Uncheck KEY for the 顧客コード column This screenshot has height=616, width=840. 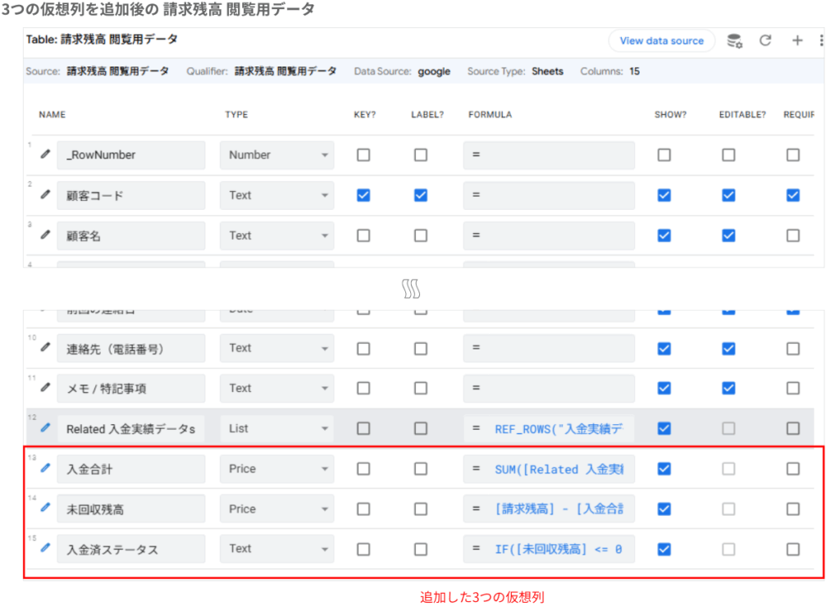363,195
